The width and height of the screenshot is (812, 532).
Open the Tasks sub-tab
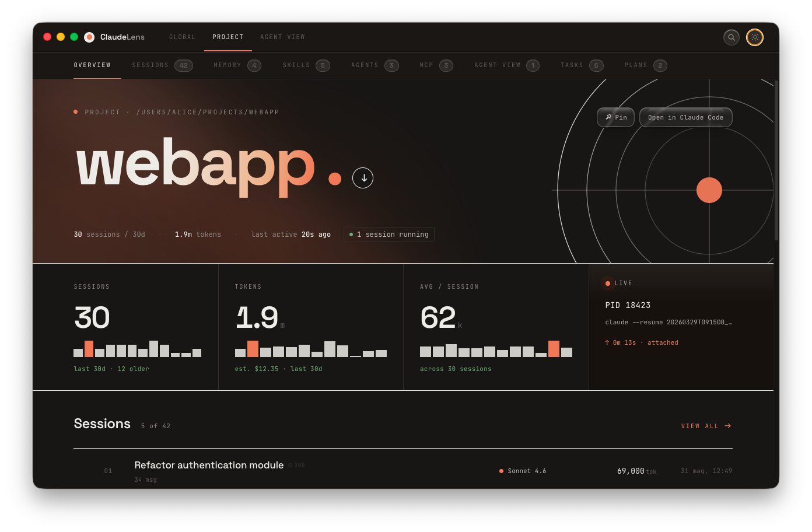coord(582,65)
